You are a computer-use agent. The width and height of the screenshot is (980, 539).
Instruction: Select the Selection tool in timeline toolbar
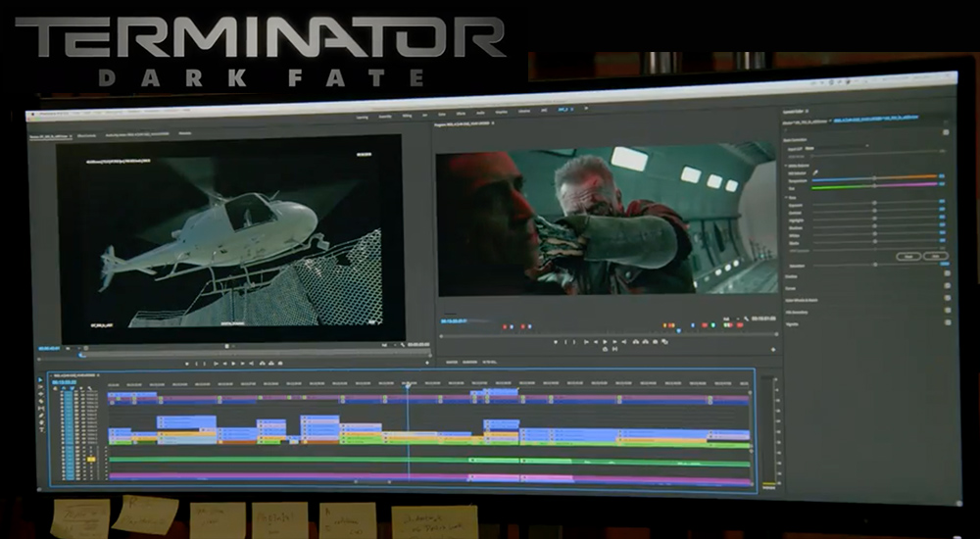pyautogui.click(x=40, y=379)
